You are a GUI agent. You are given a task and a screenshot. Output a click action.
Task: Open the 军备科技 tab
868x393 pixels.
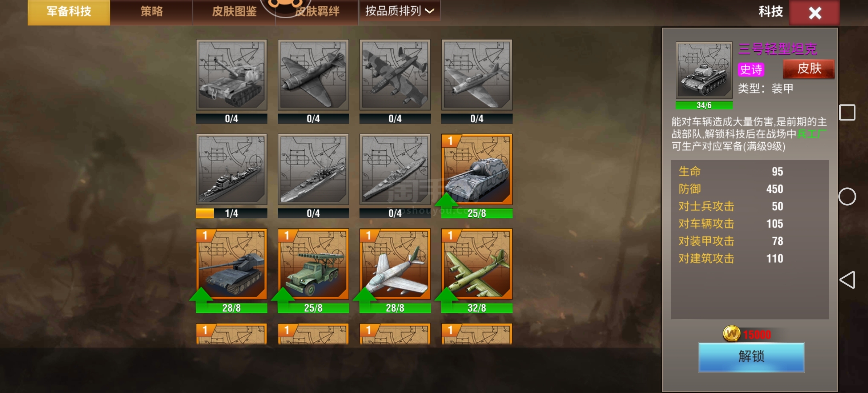(x=69, y=12)
